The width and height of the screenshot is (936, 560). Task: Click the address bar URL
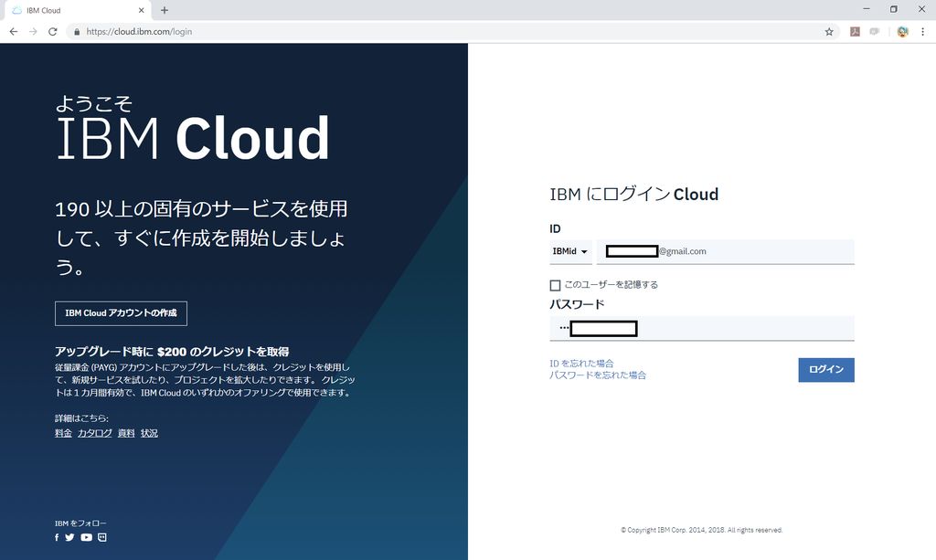pos(139,32)
